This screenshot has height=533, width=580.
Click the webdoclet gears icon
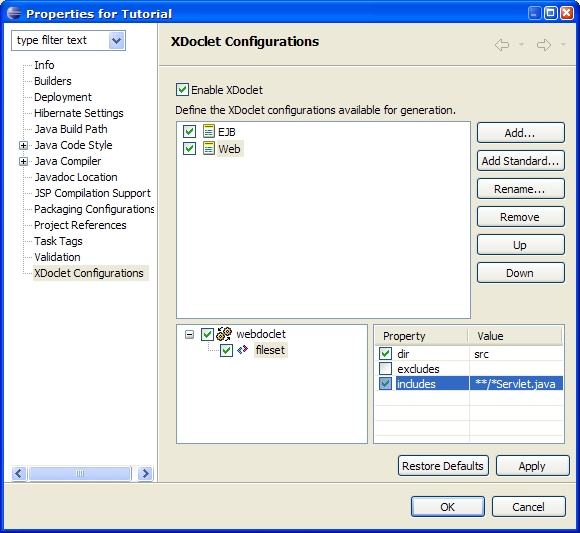click(224, 334)
